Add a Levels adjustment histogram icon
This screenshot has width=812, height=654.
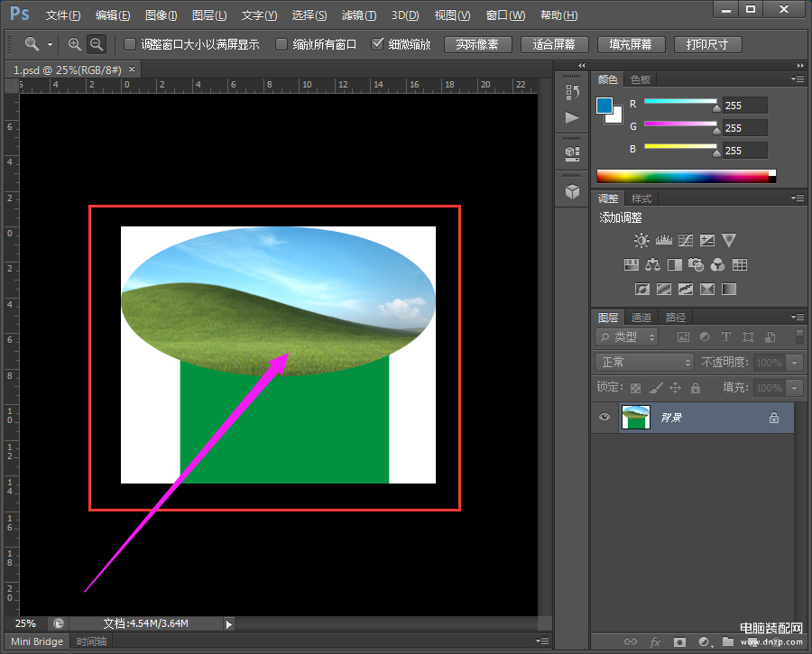coord(663,240)
